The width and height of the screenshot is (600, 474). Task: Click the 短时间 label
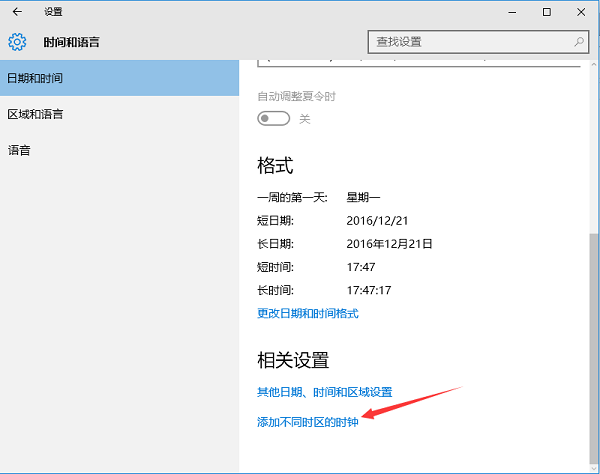(x=276, y=267)
